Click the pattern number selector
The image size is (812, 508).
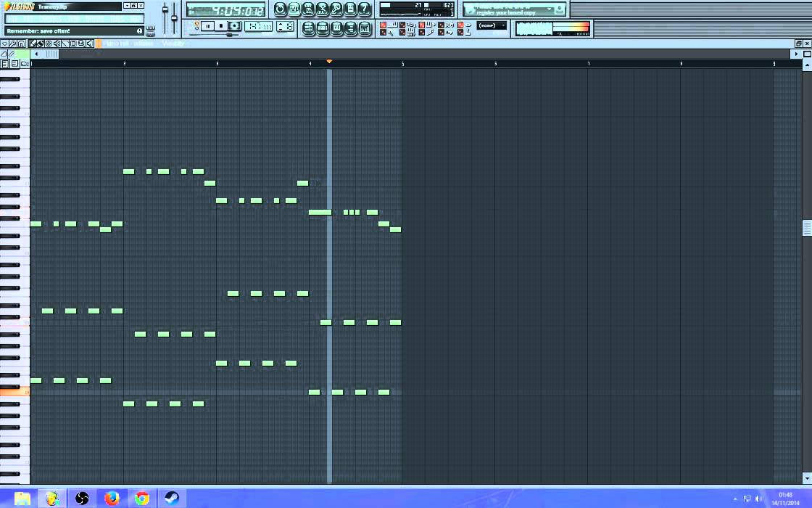(286, 26)
